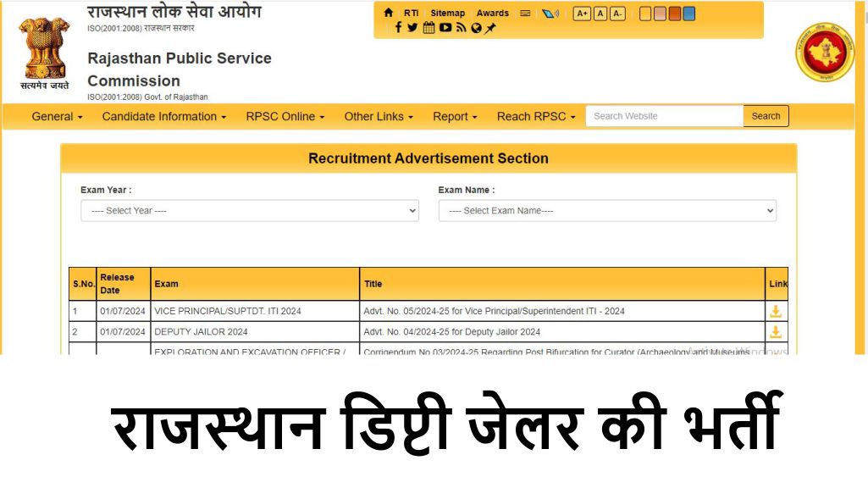This screenshot has width=868, height=488.
Task: Click the S.No. column header
Action: pos(82,284)
